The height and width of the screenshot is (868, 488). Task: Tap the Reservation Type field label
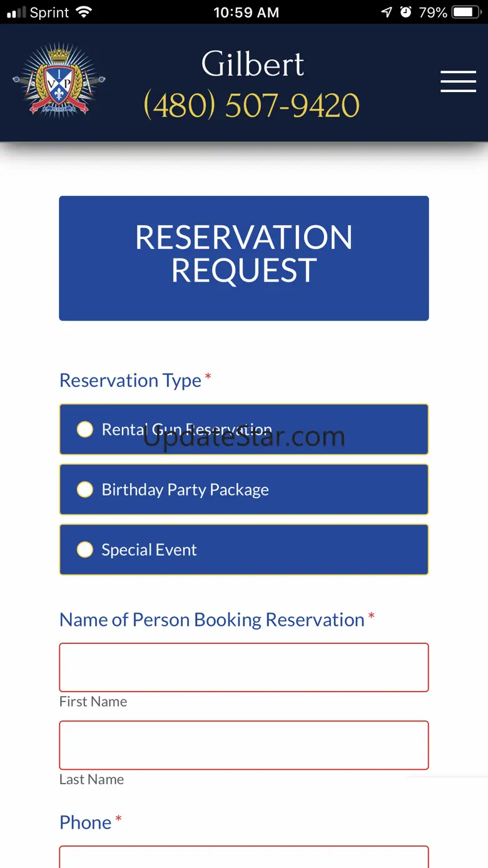130,380
